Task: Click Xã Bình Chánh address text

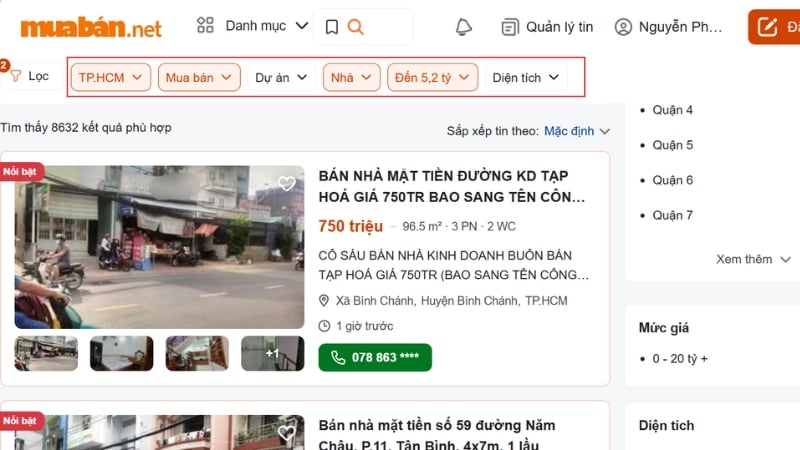Action: tap(452, 301)
